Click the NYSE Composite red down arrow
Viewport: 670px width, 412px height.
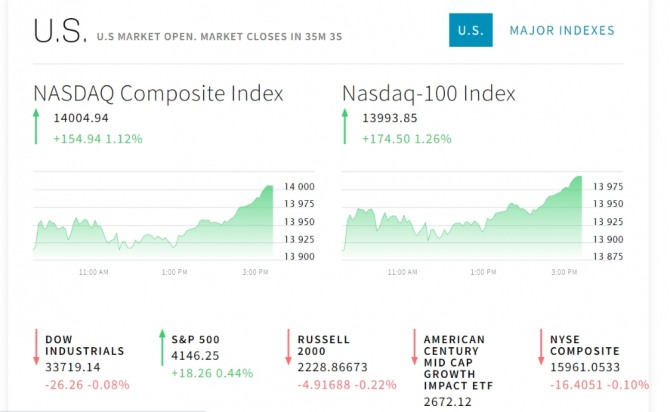click(540, 346)
